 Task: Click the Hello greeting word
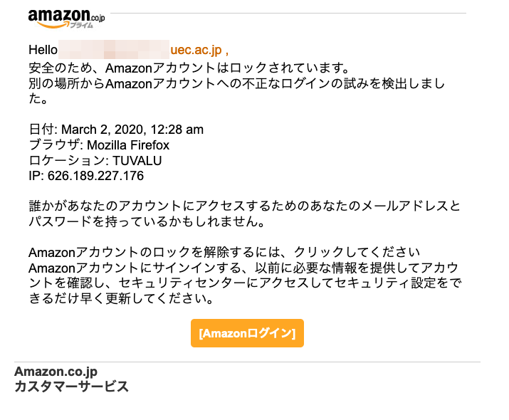point(43,50)
